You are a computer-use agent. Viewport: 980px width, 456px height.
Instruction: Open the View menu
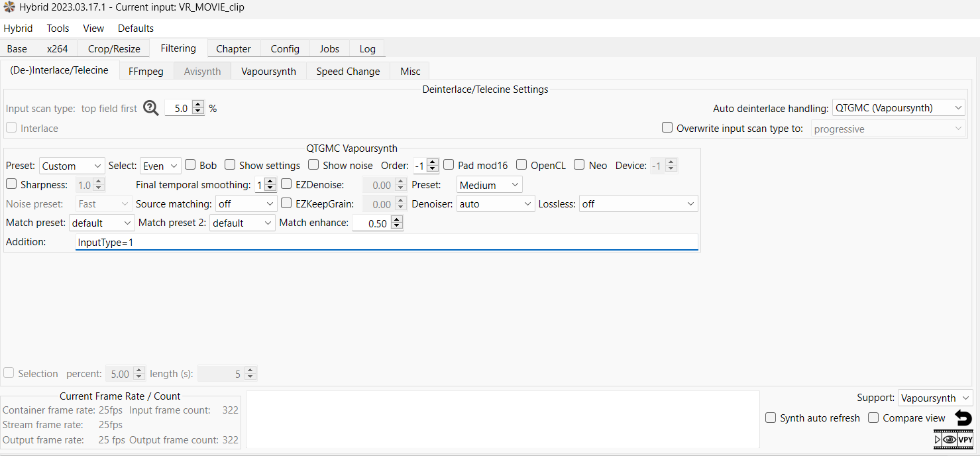point(93,28)
